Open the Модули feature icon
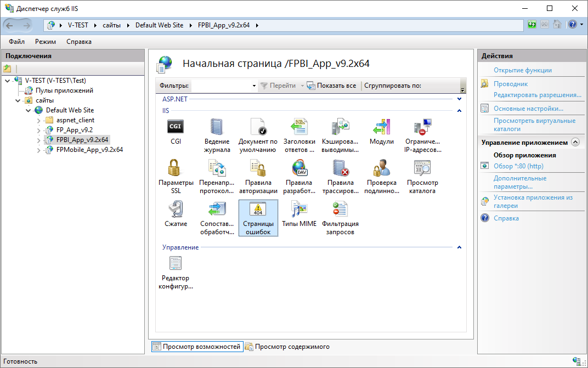The width and height of the screenshot is (588, 368). (381, 127)
